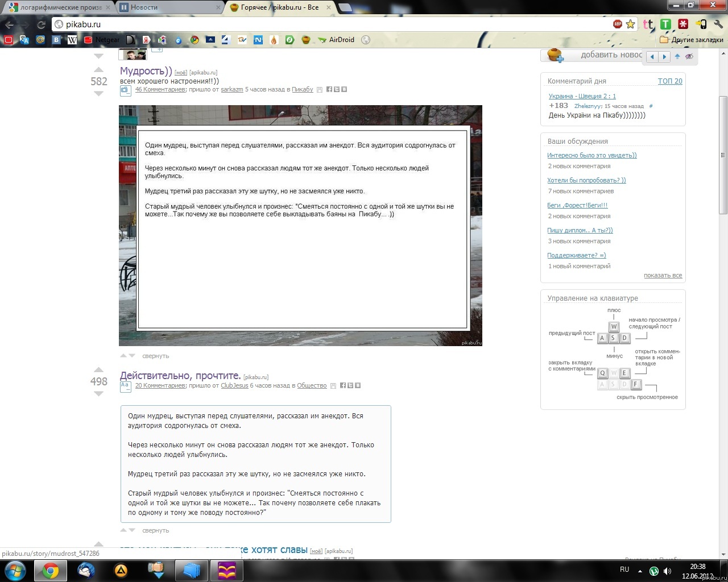Click save icon for Мудрость)) post
728x582 pixels.
pos(320,90)
